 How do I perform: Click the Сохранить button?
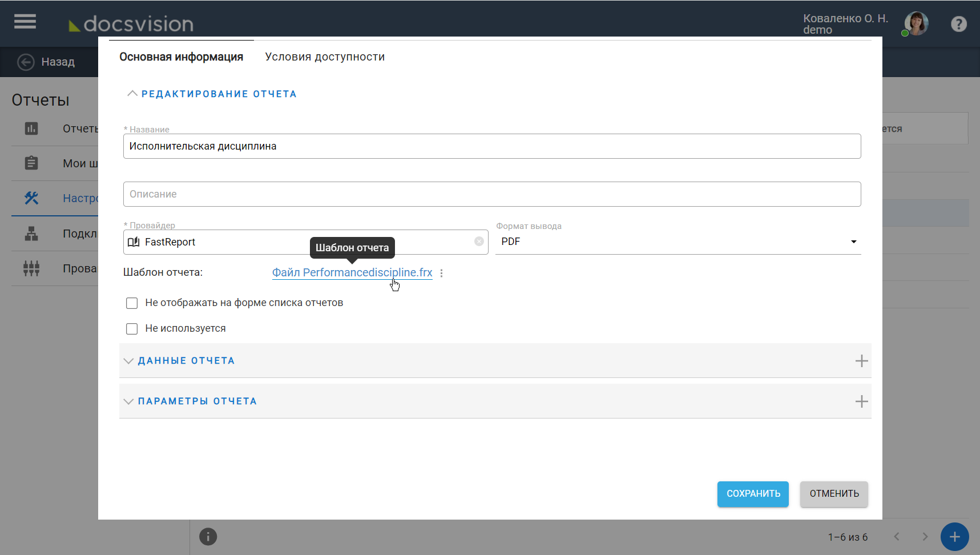pos(752,494)
